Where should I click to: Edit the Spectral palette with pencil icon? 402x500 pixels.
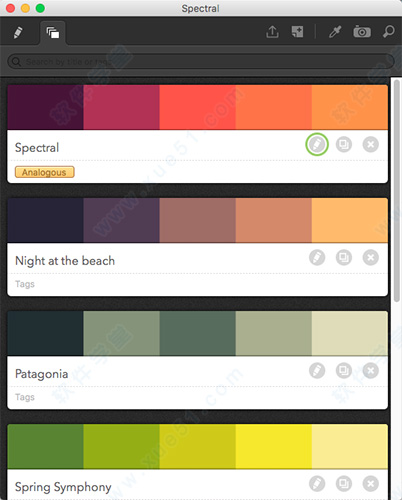[317, 144]
